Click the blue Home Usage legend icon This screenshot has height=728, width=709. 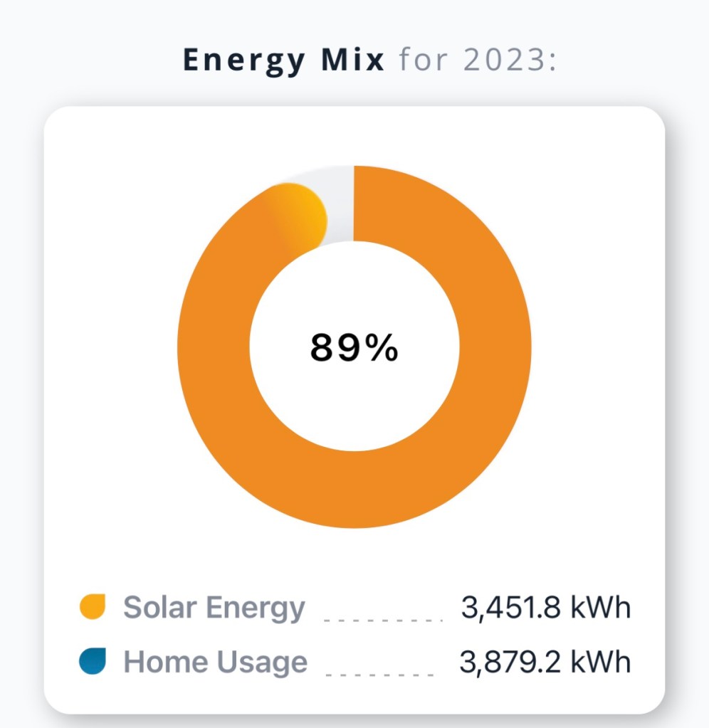click(x=93, y=661)
